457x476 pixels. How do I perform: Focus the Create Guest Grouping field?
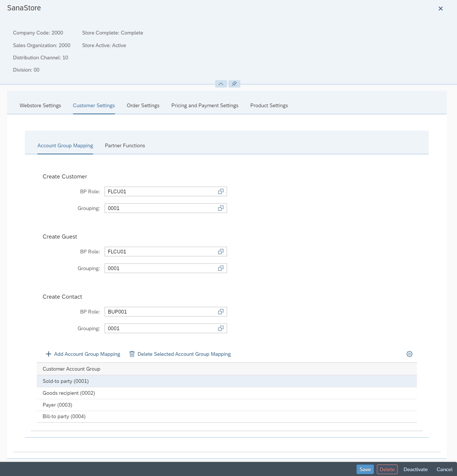tap(166, 268)
